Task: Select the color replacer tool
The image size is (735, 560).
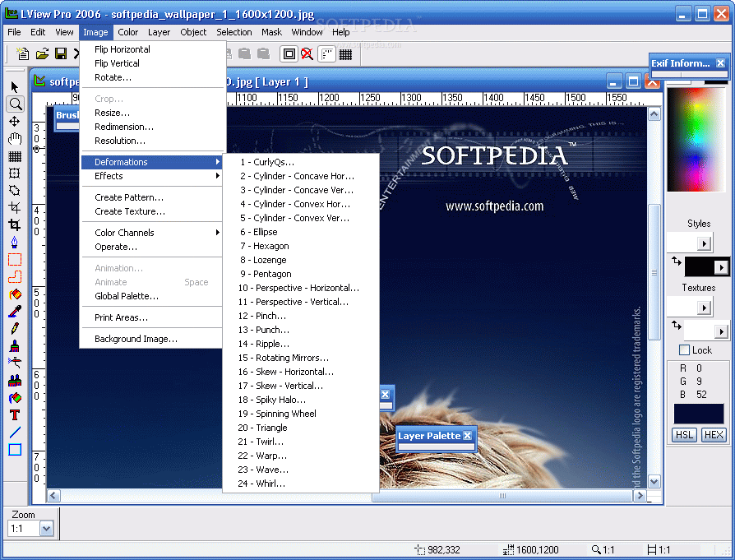Action: [15, 398]
